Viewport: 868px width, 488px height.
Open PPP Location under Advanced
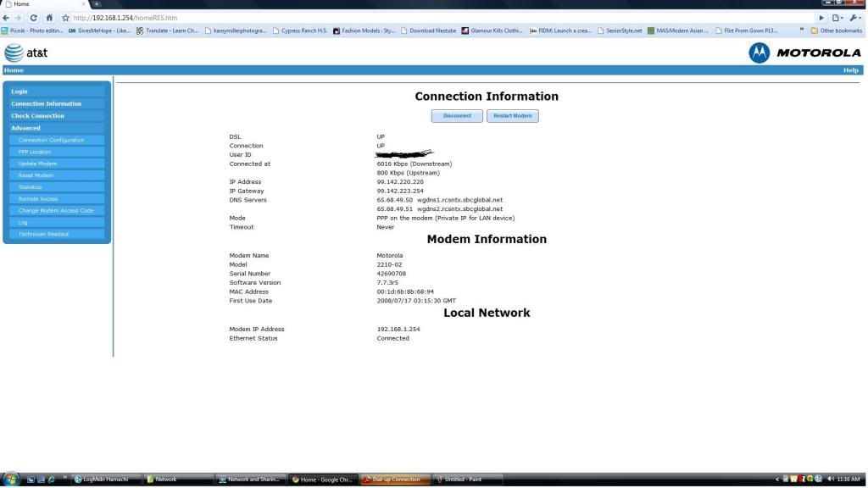[57, 152]
